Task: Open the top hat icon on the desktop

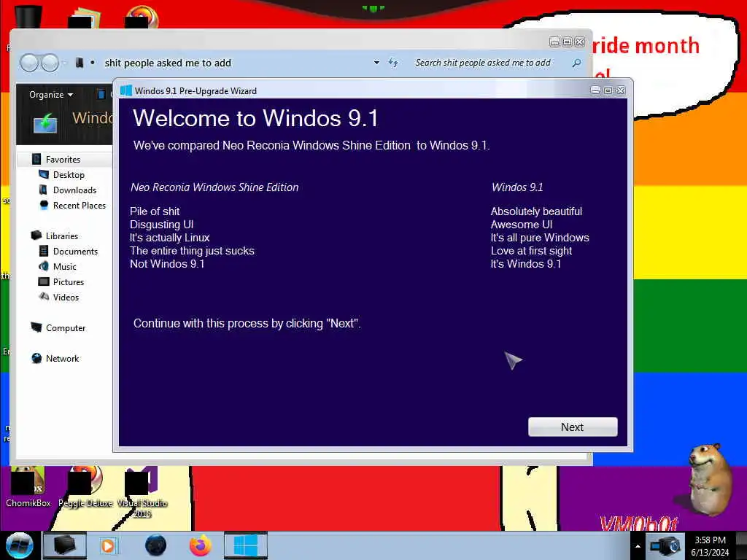Action: [x=28, y=16]
